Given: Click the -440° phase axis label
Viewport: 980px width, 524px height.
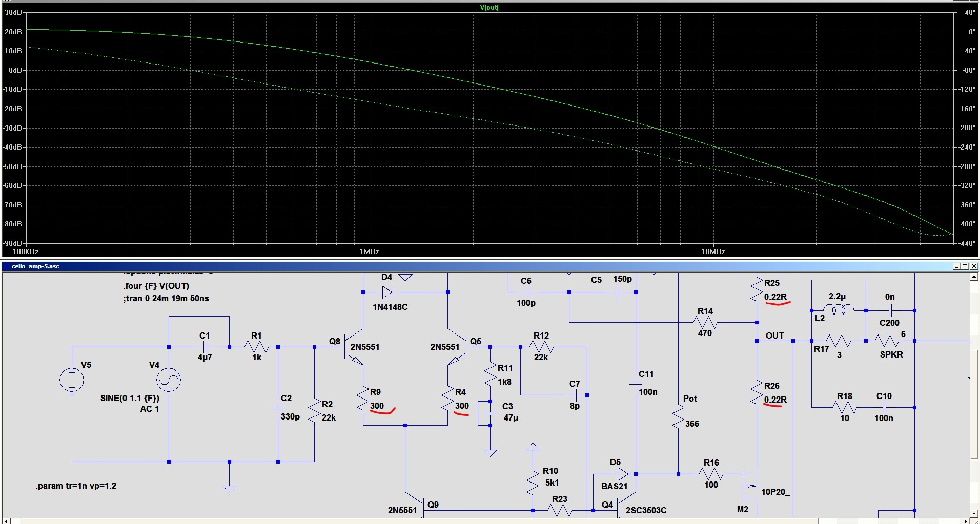Looking at the screenshot, I should pyautogui.click(x=968, y=243).
